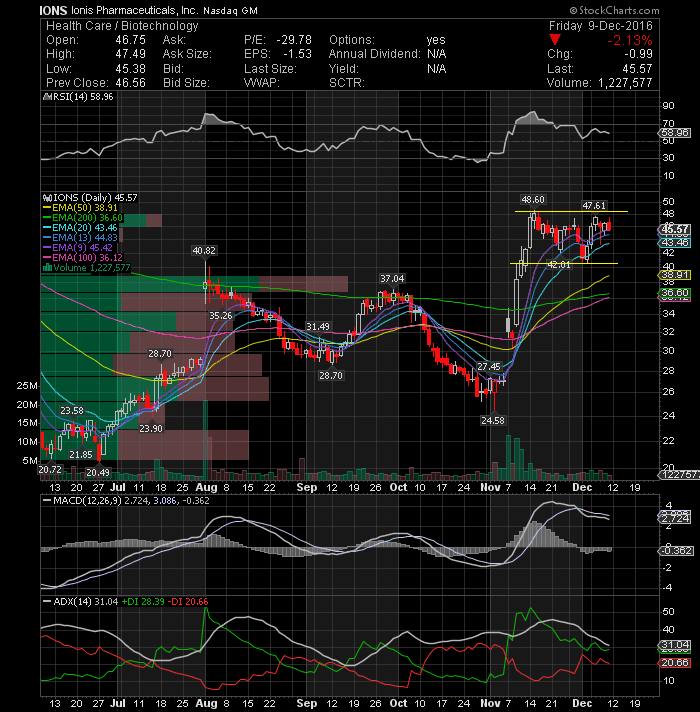Click the 20.66 -DI axis tag
This screenshot has height=712, width=700.
tap(675, 663)
